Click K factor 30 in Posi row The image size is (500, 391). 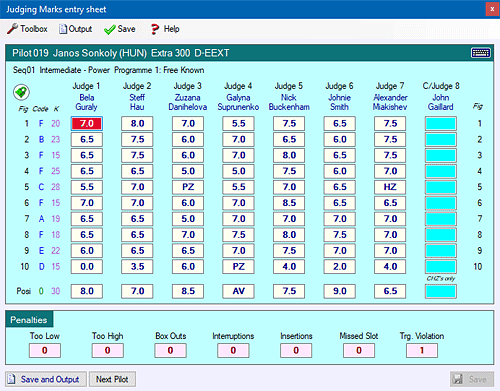tap(55, 291)
